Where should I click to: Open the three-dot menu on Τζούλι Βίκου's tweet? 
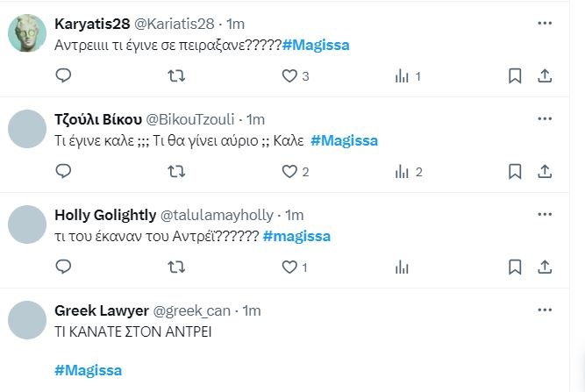(x=545, y=118)
